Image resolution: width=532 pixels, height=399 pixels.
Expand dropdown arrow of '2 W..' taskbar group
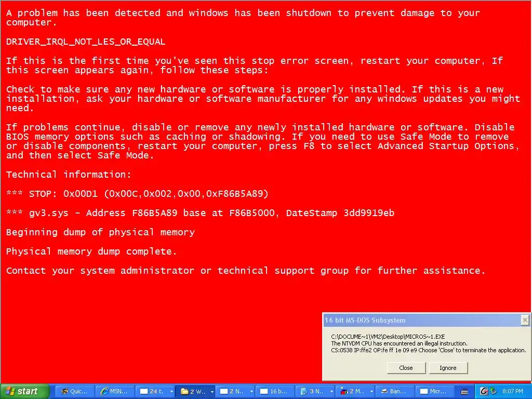coord(212,392)
